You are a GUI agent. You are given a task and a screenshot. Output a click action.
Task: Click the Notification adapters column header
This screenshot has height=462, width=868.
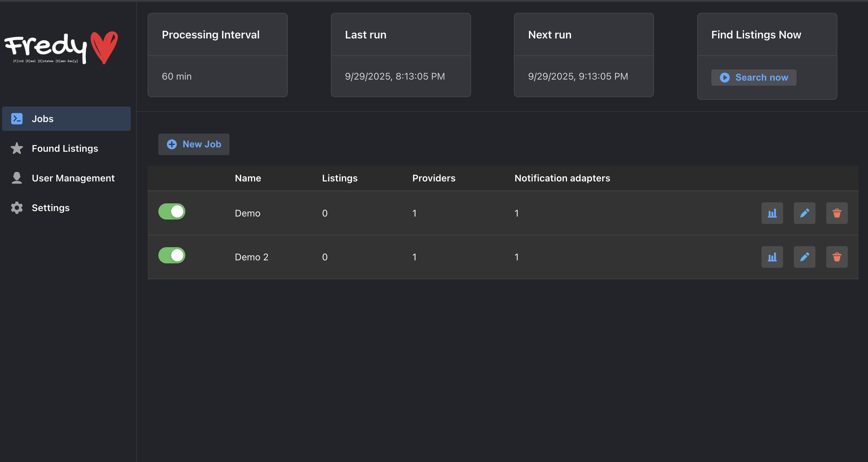pyautogui.click(x=562, y=178)
